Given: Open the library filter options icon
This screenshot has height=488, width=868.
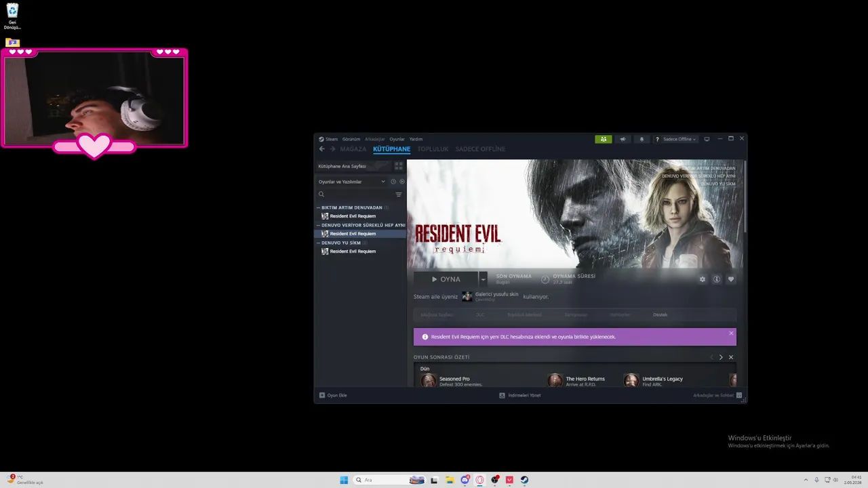Looking at the screenshot, I should pyautogui.click(x=399, y=195).
